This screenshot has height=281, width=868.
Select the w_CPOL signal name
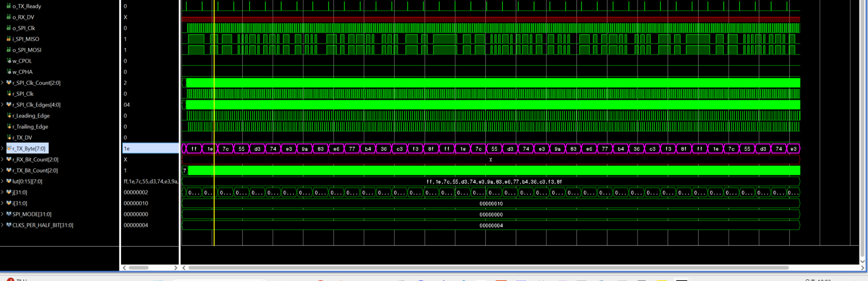(22, 61)
